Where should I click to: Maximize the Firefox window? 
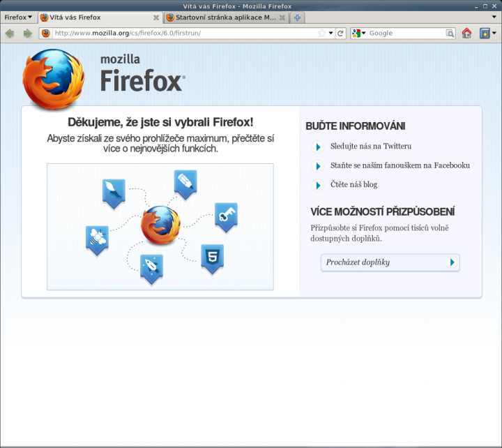tap(485, 6)
